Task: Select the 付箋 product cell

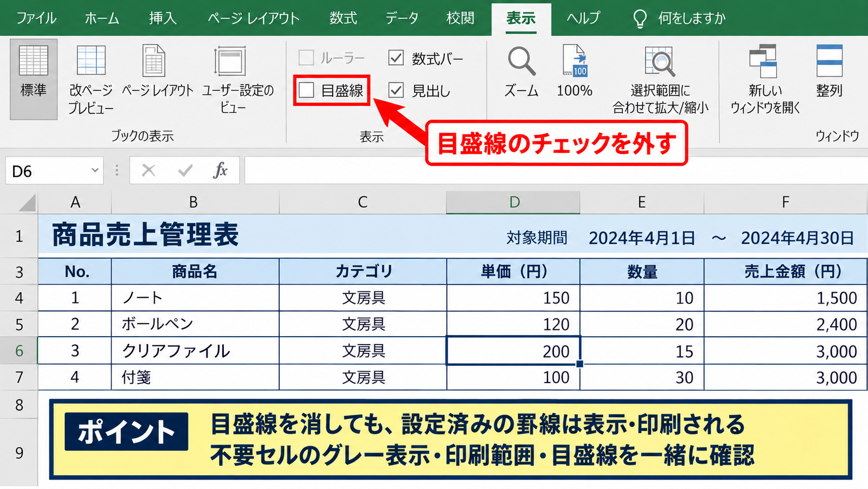Action: 195,377
